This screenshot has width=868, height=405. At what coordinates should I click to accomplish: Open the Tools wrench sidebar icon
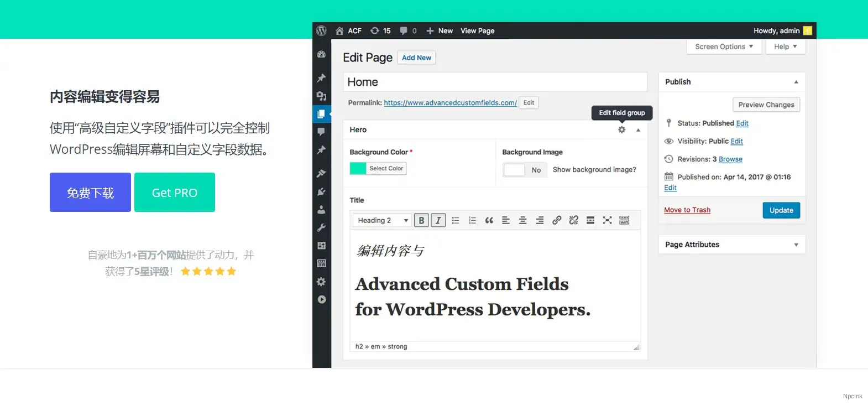321,227
